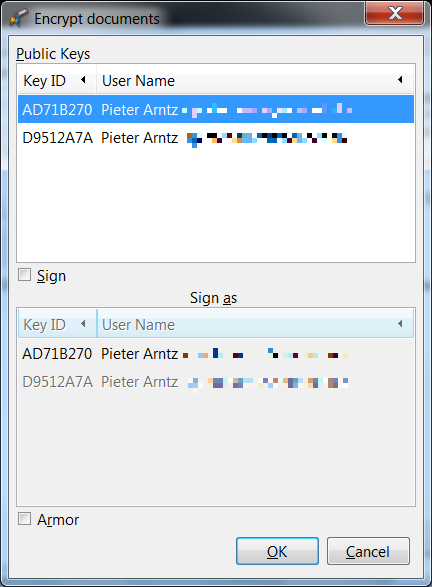
Task: Select public key D9512A7A
Action: [216, 138]
